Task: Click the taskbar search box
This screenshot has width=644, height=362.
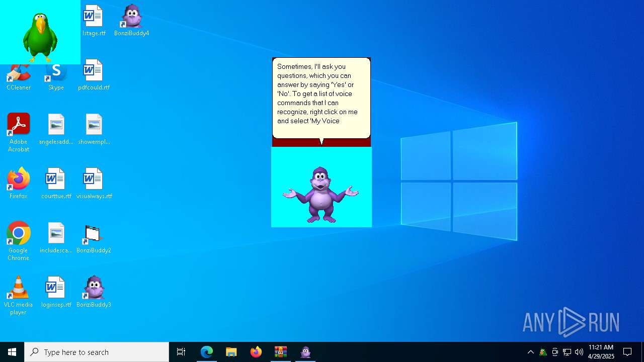Action: point(97,352)
